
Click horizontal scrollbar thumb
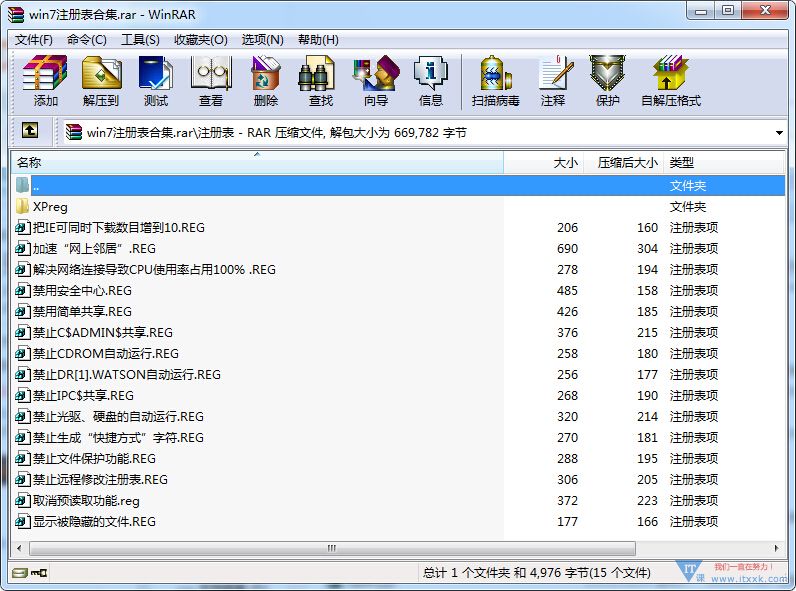tap(332, 548)
